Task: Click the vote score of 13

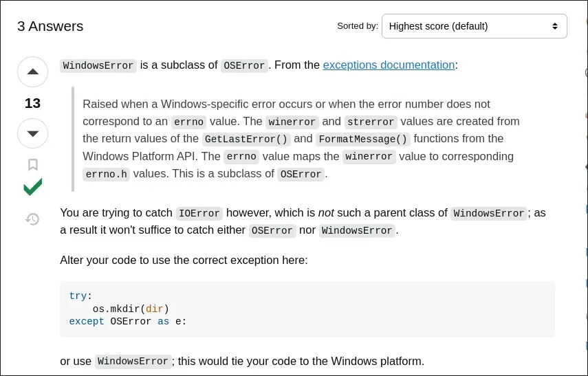Action: [32, 103]
